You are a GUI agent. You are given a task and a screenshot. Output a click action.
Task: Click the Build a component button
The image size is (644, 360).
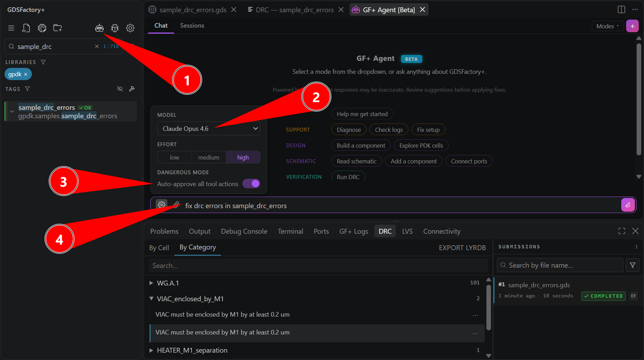361,146
